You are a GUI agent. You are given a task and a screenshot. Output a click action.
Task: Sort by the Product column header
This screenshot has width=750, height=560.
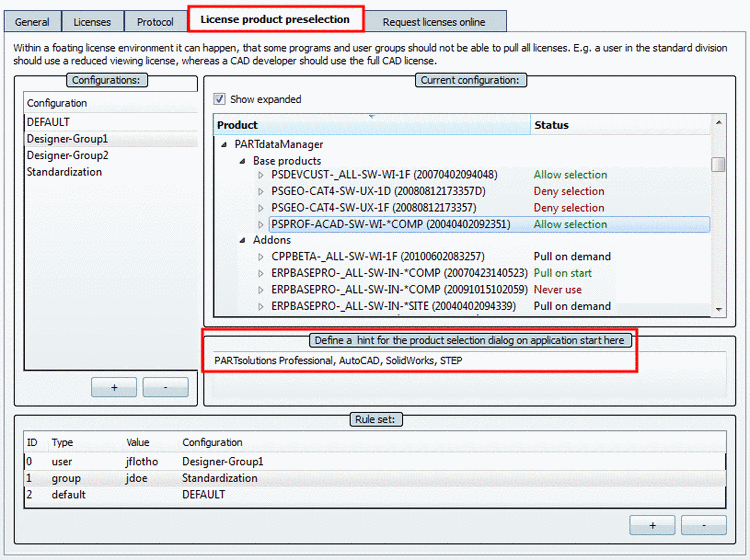click(x=372, y=125)
